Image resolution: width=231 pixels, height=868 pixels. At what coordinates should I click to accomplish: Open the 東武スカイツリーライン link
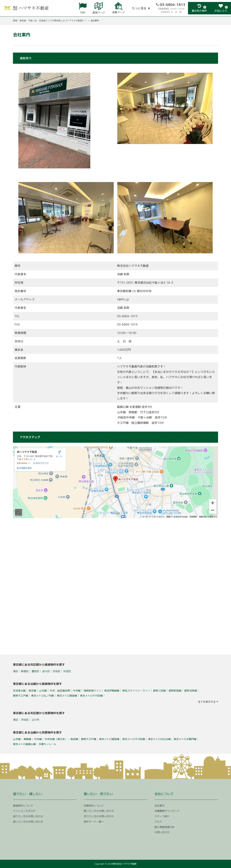(136, 690)
